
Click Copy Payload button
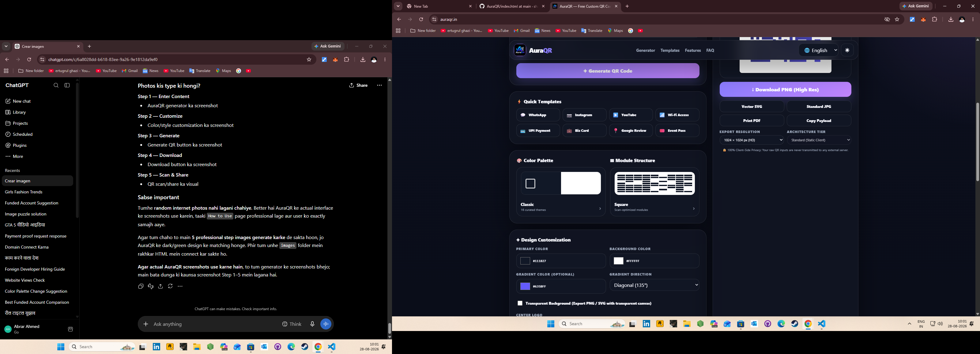tap(819, 121)
